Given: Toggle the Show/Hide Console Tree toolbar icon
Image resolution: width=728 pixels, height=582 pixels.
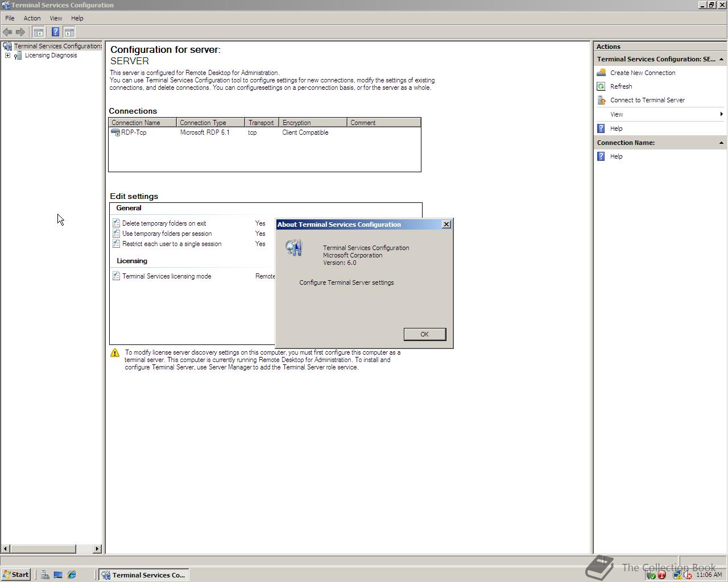Looking at the screenshot, I should pyautogui.click(x=38, y=32).
